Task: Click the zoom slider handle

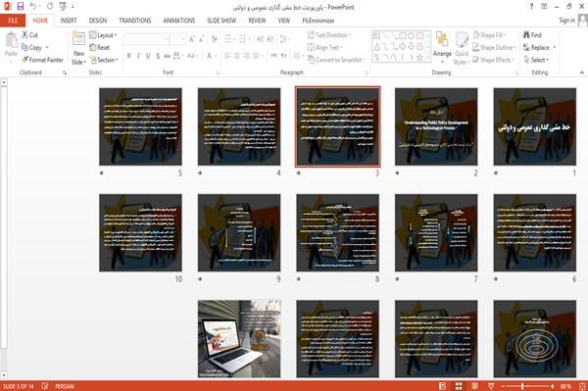Action: (522, 386)
